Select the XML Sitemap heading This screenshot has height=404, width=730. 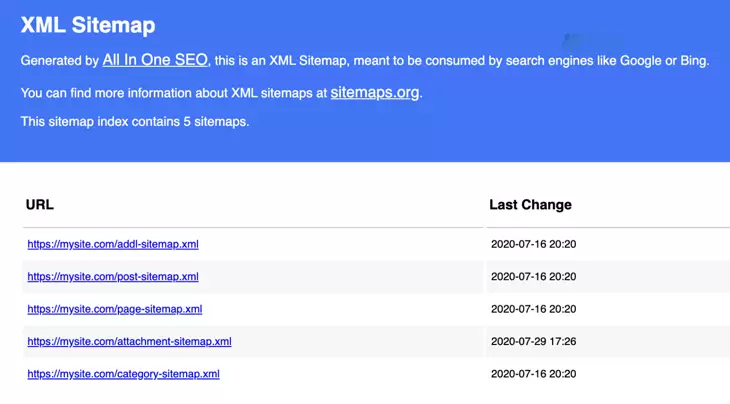(88, 25)
